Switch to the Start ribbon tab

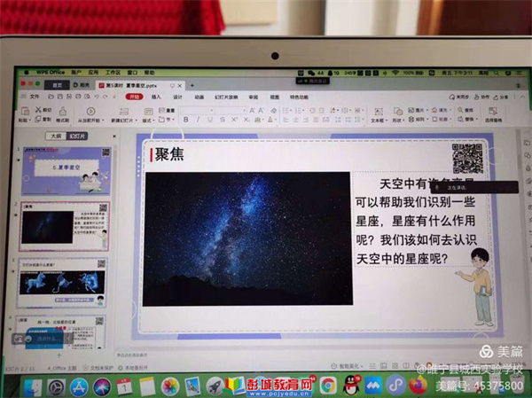[135, 97]
